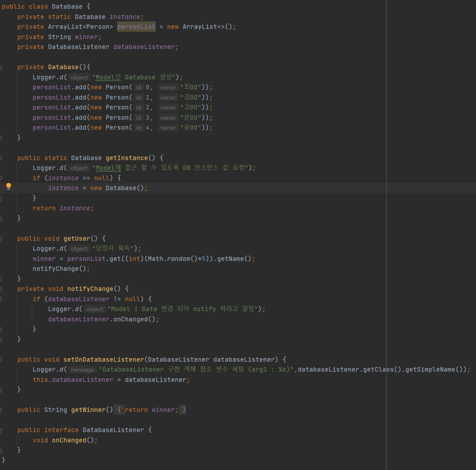This screenshot has height=470, width=476.
Task: Click the setOnDatabaseListener method name
Action: [104, 360]
